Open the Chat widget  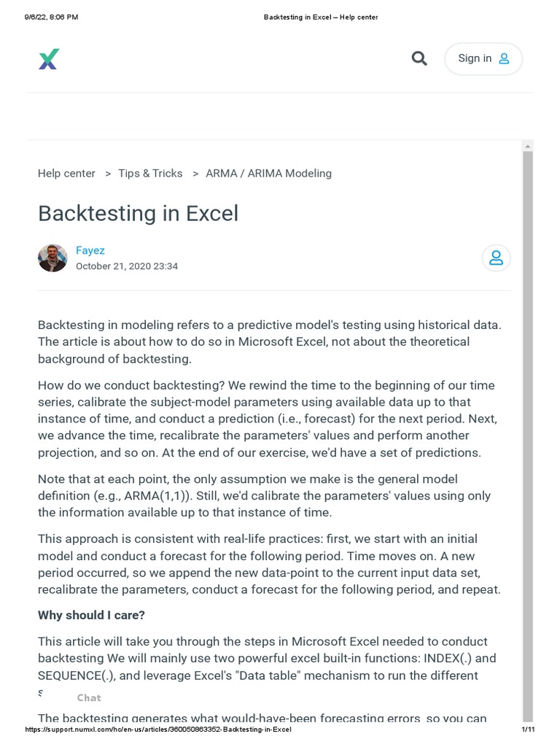[x=89, y=698]
